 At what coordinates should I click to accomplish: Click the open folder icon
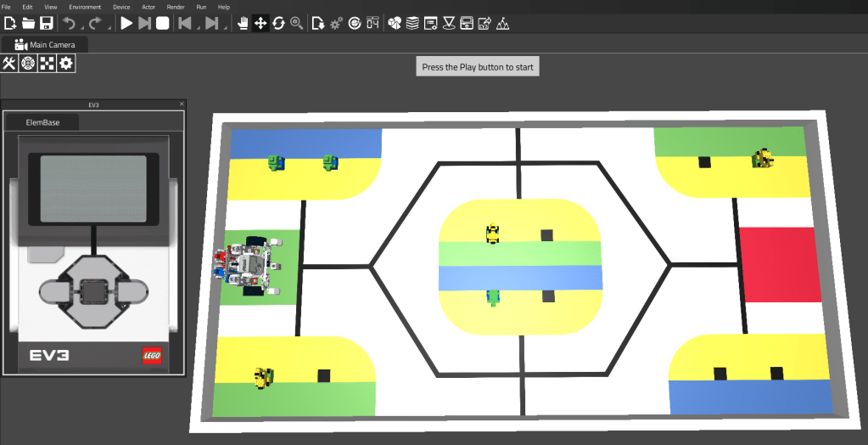pyautogui.click(x=28, y=23)
